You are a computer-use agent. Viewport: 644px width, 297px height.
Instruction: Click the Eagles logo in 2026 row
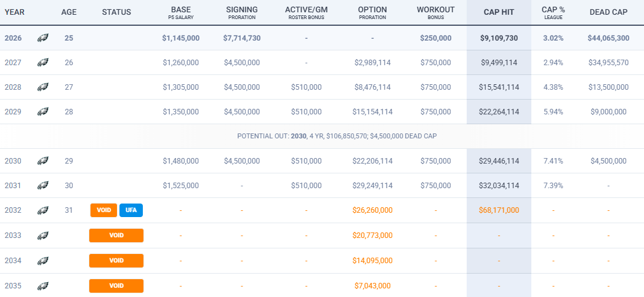(42, 38)
